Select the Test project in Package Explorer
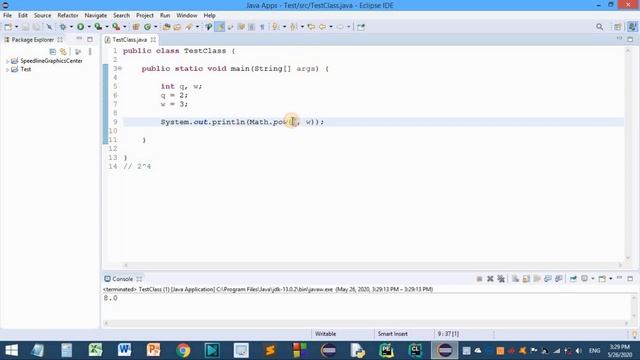The width and height of the screenshot is (640, 360). 26,69
